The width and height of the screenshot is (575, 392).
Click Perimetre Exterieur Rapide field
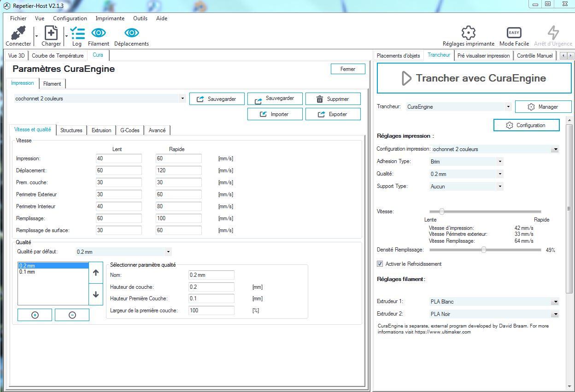pos(178,194)
